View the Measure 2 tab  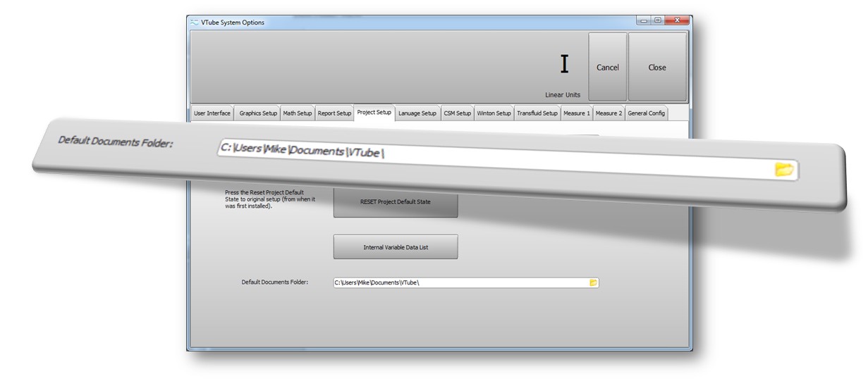[609, 113]
